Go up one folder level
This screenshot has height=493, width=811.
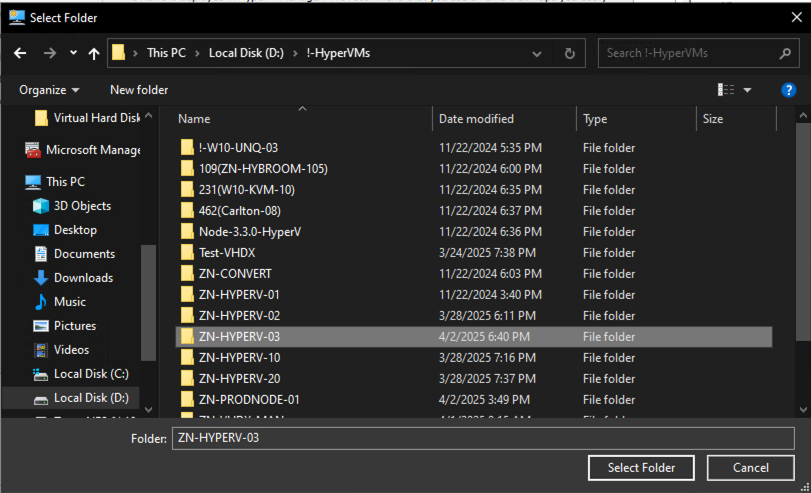[94, 53]
